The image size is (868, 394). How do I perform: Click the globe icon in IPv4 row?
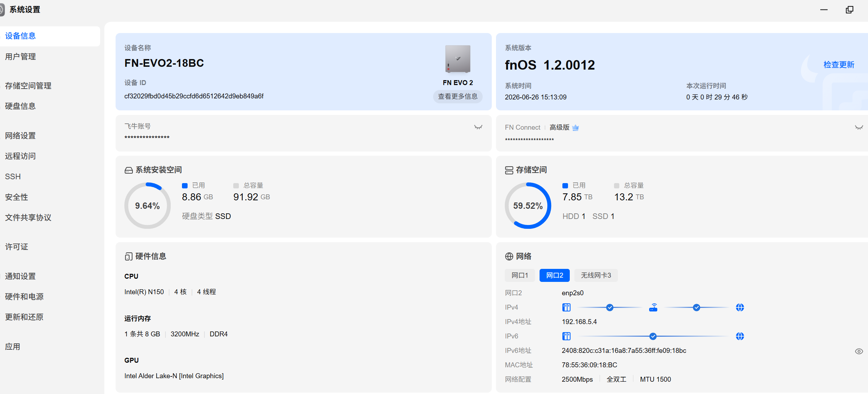pos(740,308)
